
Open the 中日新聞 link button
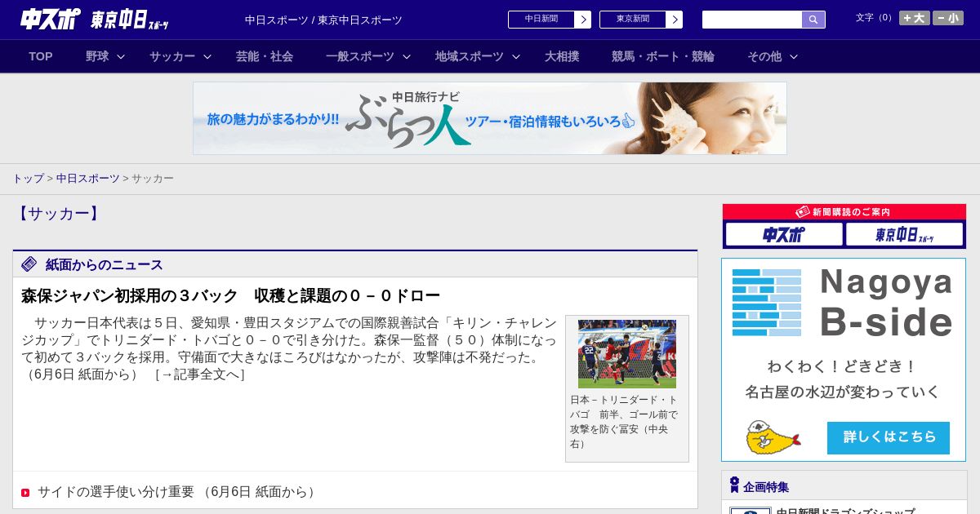[541, 20]
